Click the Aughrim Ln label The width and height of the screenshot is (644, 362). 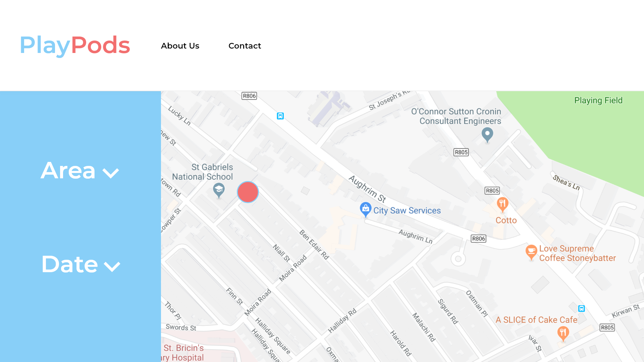416,236
